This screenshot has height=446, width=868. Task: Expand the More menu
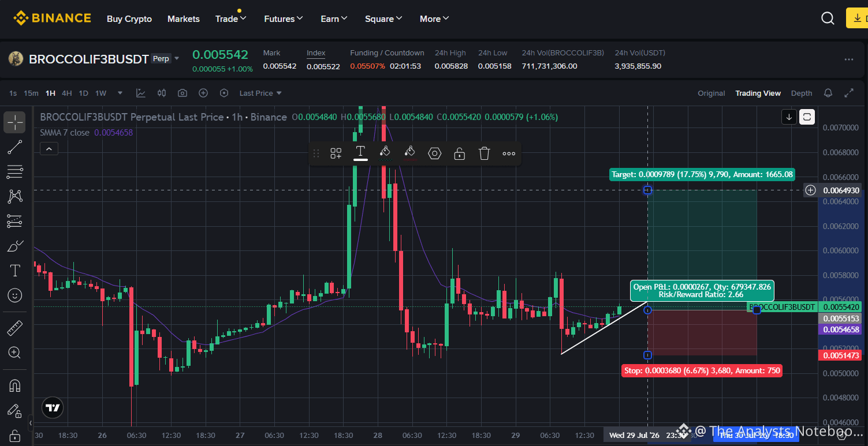(435, 18)
